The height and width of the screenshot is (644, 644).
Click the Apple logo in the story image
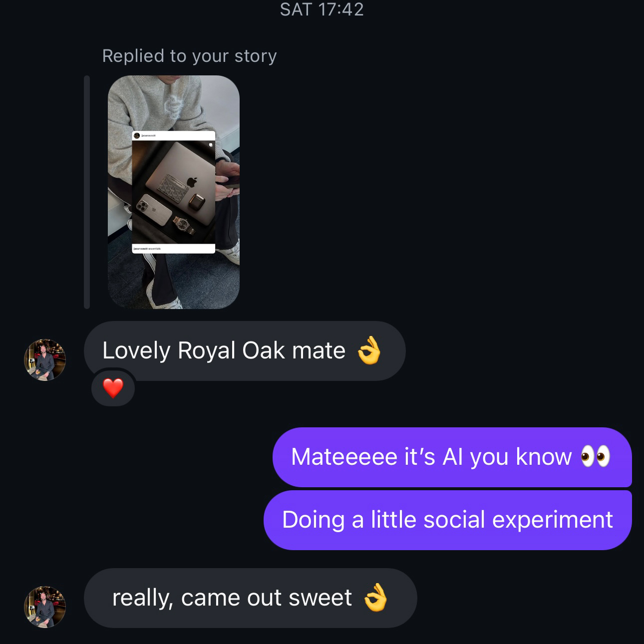(x=192, y=182)
